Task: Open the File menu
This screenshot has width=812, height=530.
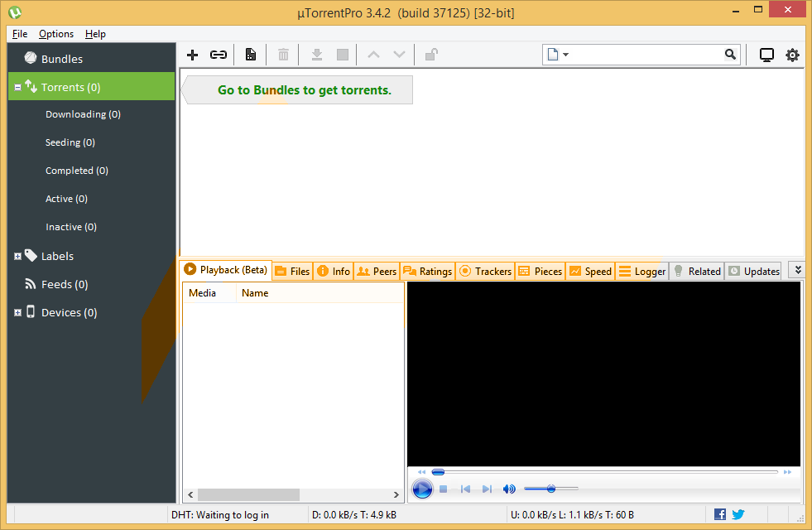Action: click(20, 34)
